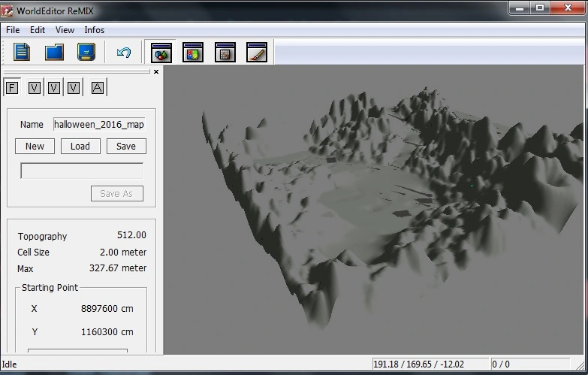Image resolution: width=588 pixels, height=375 pixels.
Task: Click the open folder toolbar icon
Action: [54, 52]
